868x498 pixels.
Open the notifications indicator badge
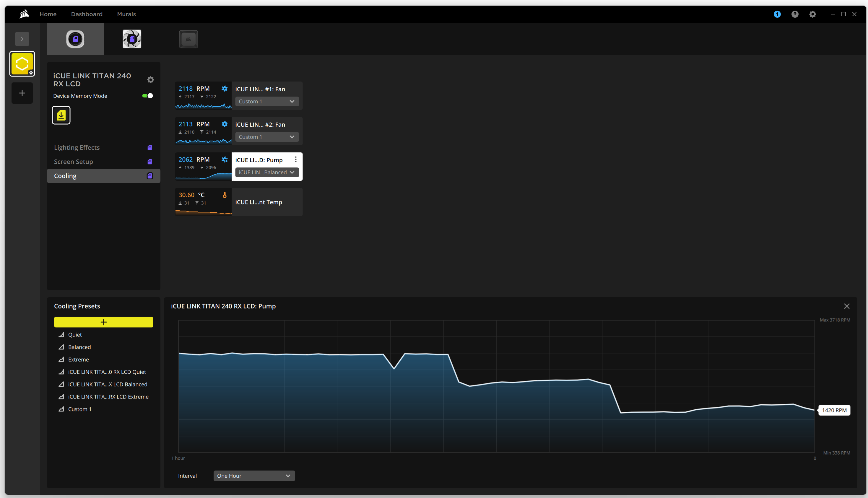(x=777, y=14)
